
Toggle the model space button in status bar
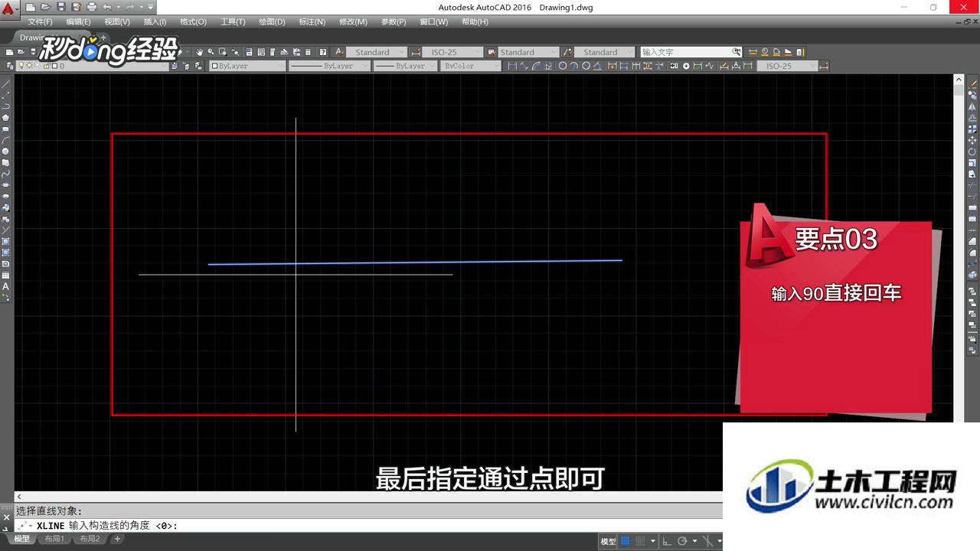point(608,541)
